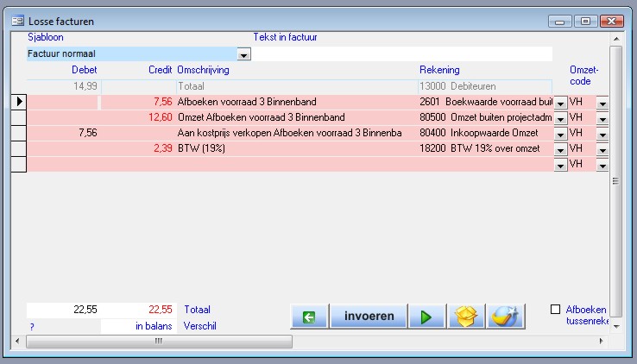Click the Tekst in factuur input field
The image size is (637, 364).
point(401,53)
